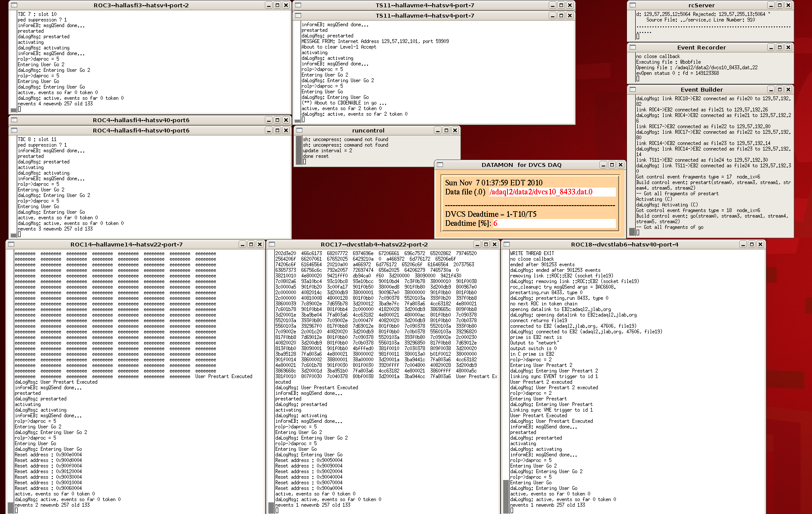Minimize the rcServer window
The image size is (812, 514).
[x=771, y=5]
